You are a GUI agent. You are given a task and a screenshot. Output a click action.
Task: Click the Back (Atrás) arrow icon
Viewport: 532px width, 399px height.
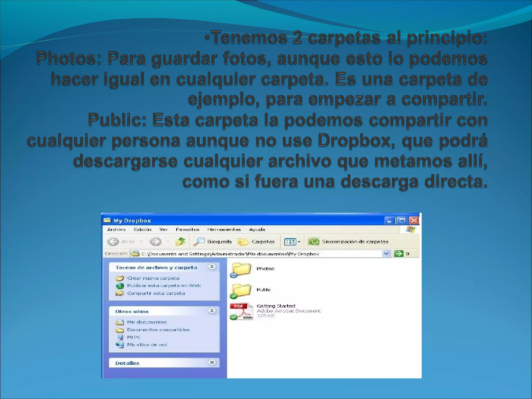pos(113,242)
